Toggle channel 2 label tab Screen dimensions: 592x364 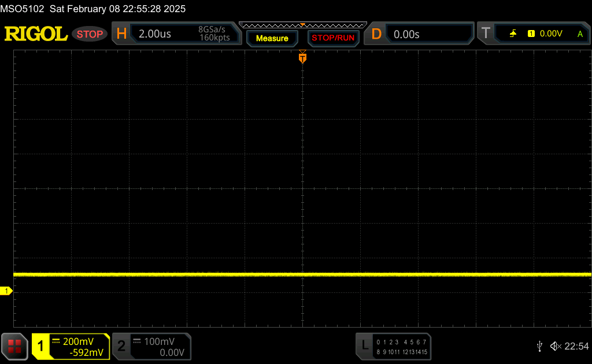pyautogui.click(x=121, y=346)
